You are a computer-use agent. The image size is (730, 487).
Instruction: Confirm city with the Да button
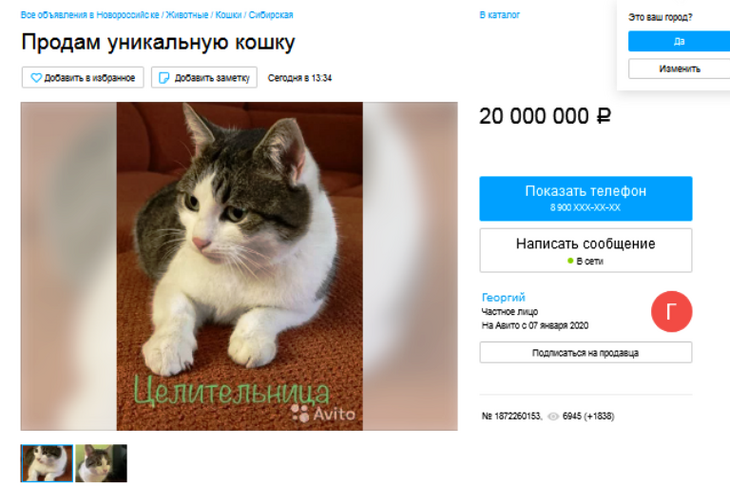(x=679, y=41)
